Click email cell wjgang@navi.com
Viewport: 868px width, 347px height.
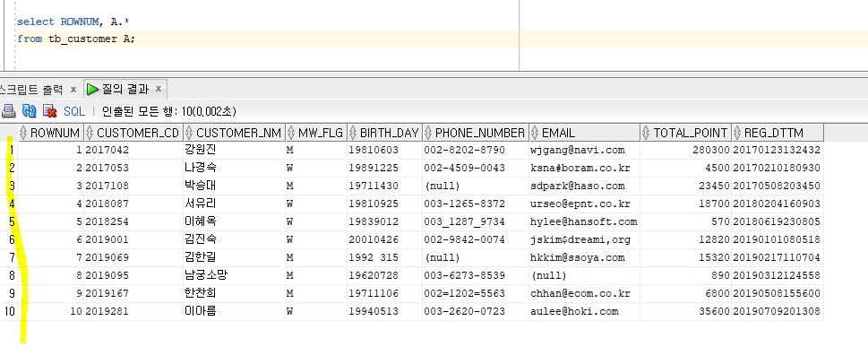[x=585, y=150]
